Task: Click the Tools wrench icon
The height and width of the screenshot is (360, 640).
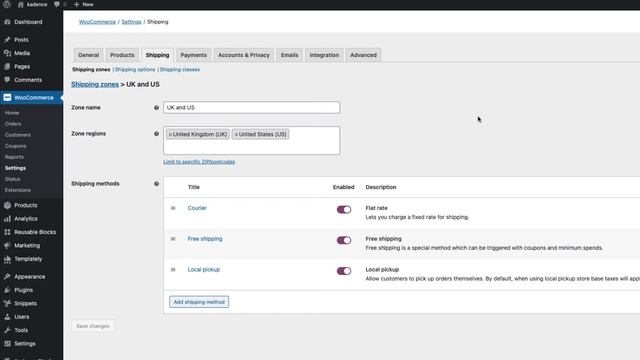Action: pos(7,330)
